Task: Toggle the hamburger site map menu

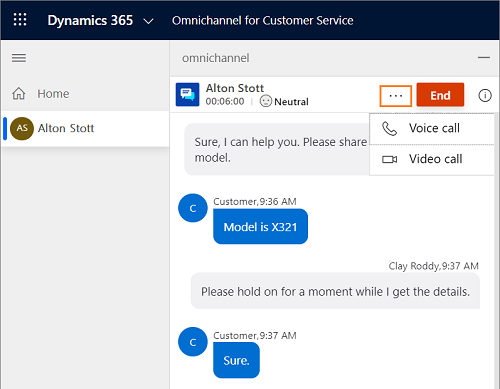Action: coord(19,58)
